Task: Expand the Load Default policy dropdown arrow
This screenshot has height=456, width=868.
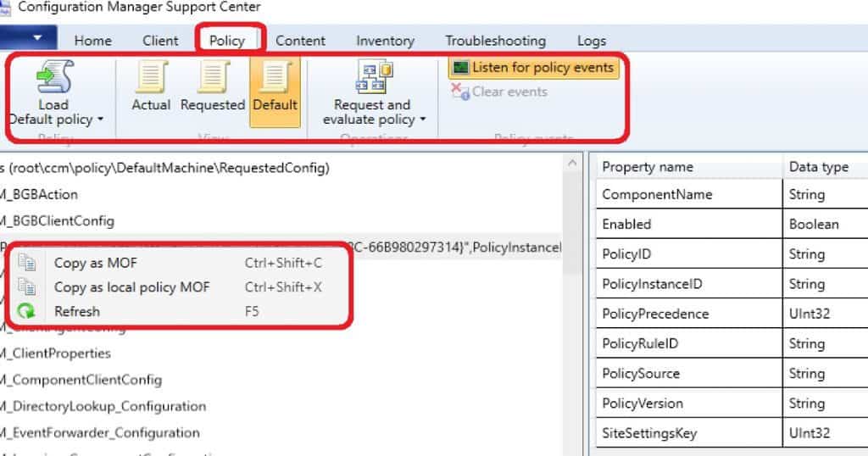Action: [x=100, y=120]
